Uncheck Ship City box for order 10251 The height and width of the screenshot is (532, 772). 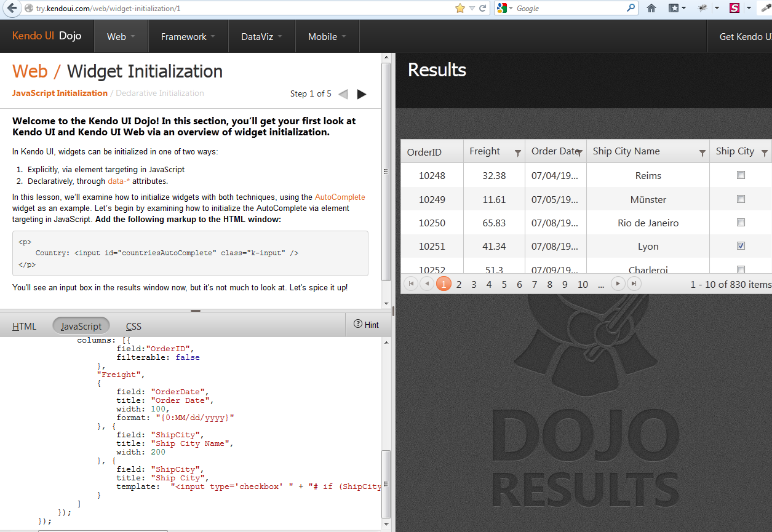(x=741, y=245)
